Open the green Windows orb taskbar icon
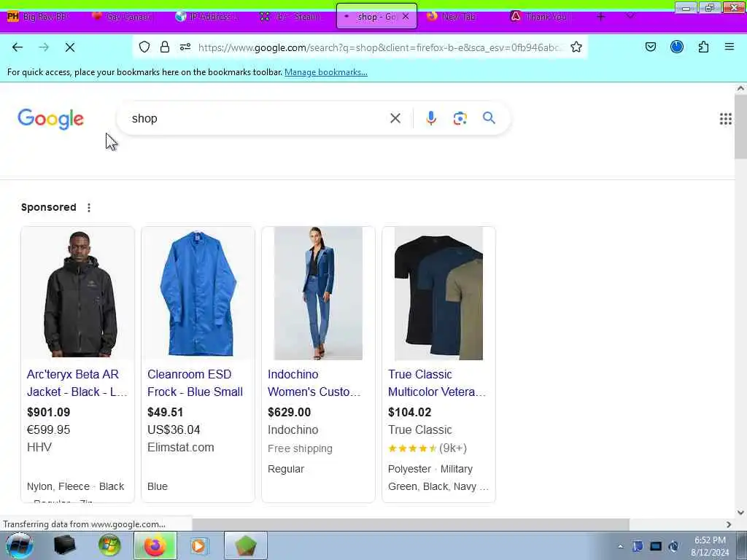This screenshot has width=747, height=560. 109,545
